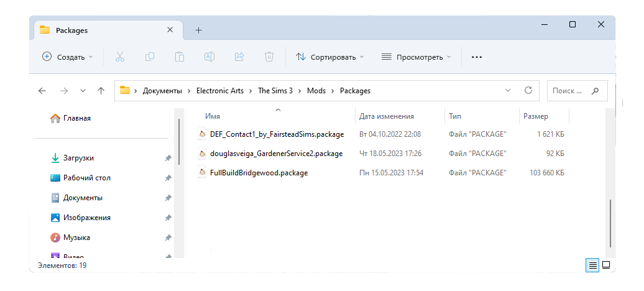644x291 pixels.
Task: Unpin Загрузки from quick access
Action: tap(168, 158)
